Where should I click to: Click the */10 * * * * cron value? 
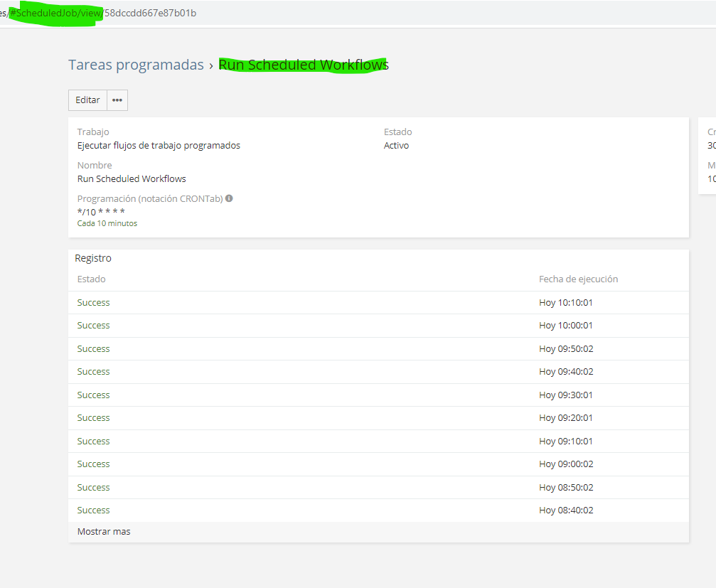tap(101, 212)
